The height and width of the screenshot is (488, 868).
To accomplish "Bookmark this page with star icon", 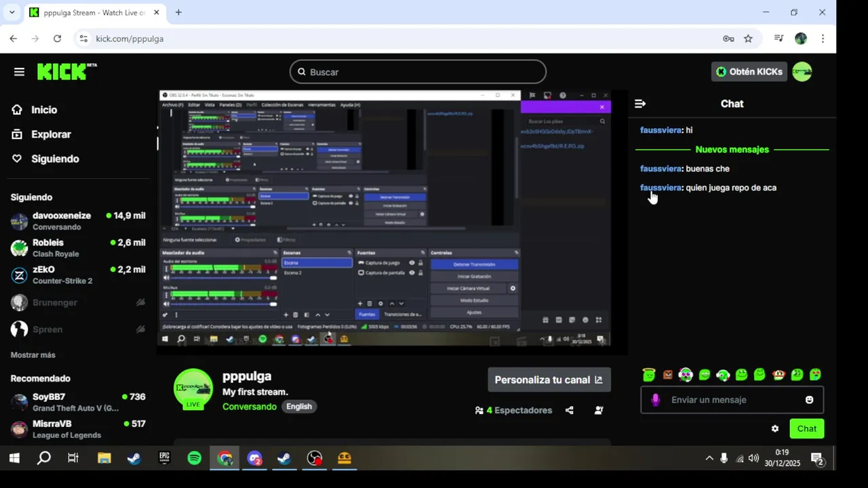I will tap(748, 39).
